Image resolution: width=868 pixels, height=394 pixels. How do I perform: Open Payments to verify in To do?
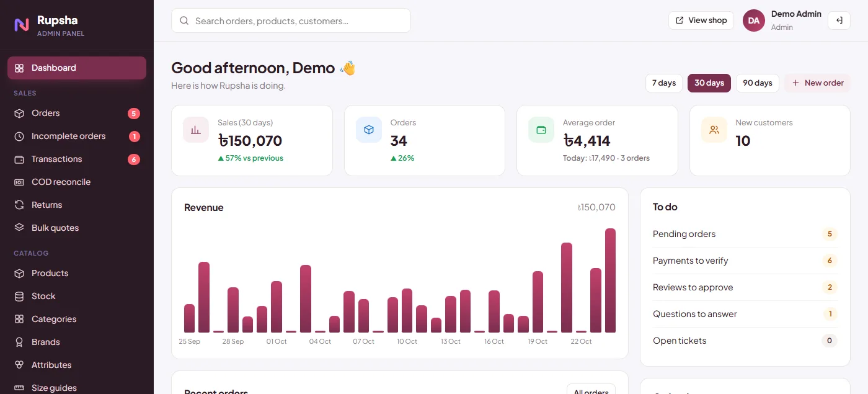point(745,261)
